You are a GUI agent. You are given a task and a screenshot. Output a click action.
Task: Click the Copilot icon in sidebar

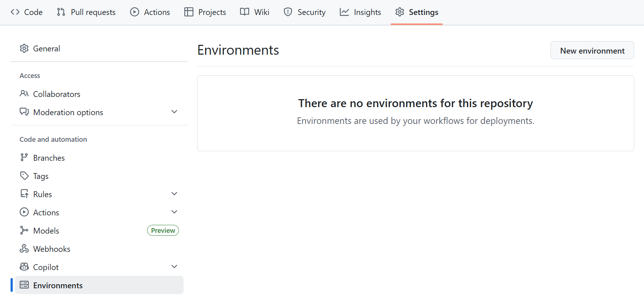24,267
